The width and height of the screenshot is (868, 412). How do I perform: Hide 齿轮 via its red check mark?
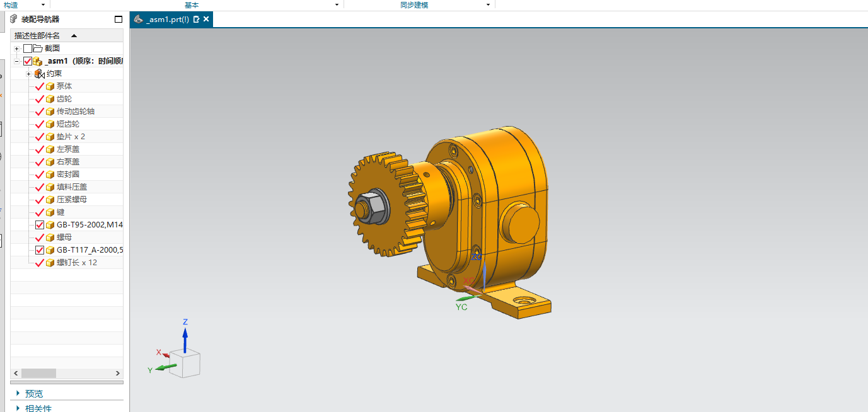point(40,99)
